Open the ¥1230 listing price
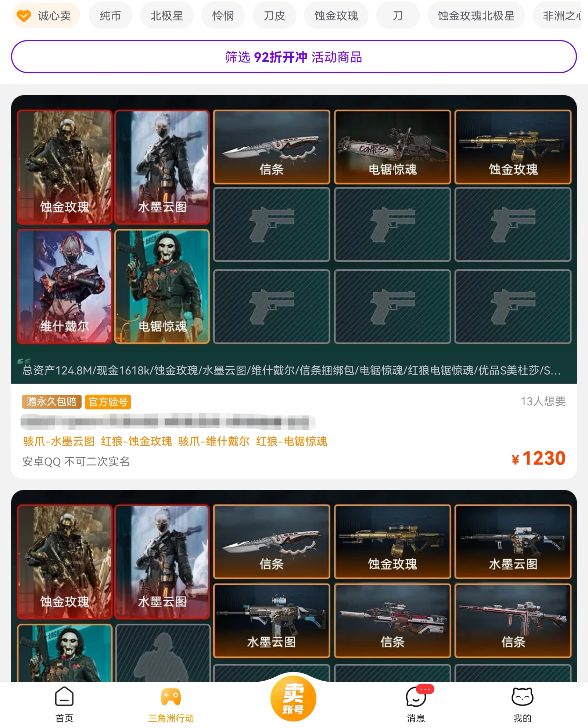588x728 pixels. click(538, 458)
